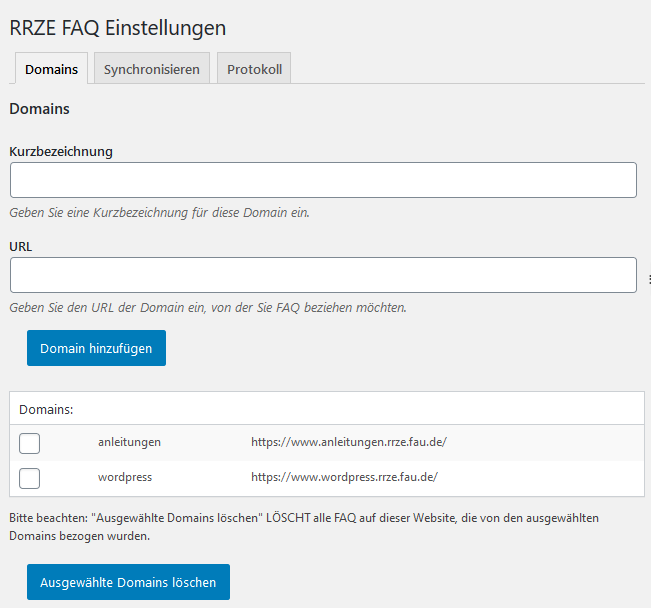The width and height of the screenshot is (651, 608).
Task: Click the hint text below Kurzbezeichnung field
Action: coord(159,213)
